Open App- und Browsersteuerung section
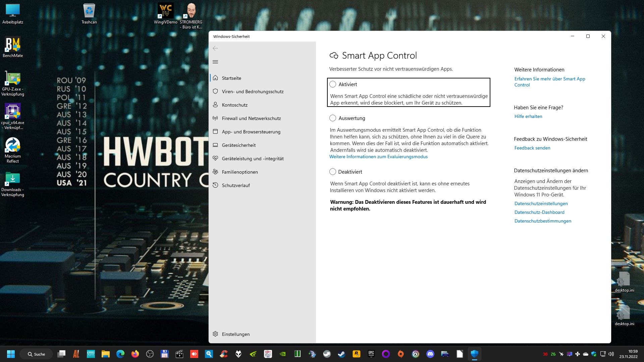The width and height of the screenshot is (644, 362). [251, 132]
